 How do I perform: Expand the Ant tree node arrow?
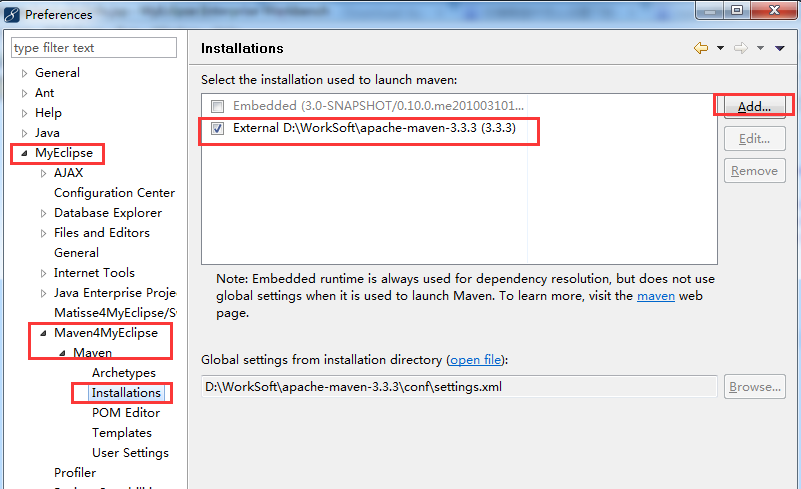pos(24,93)
